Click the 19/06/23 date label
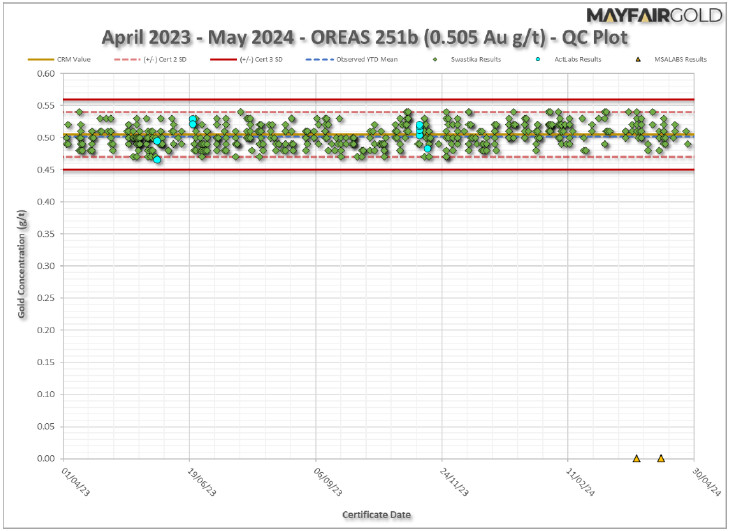Screen dimensions: 729x531 [201, 482]
